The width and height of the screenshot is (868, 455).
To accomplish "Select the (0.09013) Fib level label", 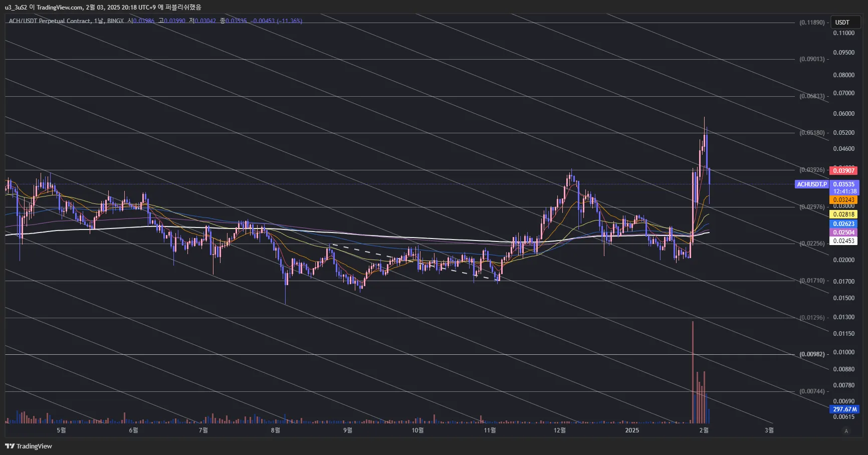I will [812, 59].
